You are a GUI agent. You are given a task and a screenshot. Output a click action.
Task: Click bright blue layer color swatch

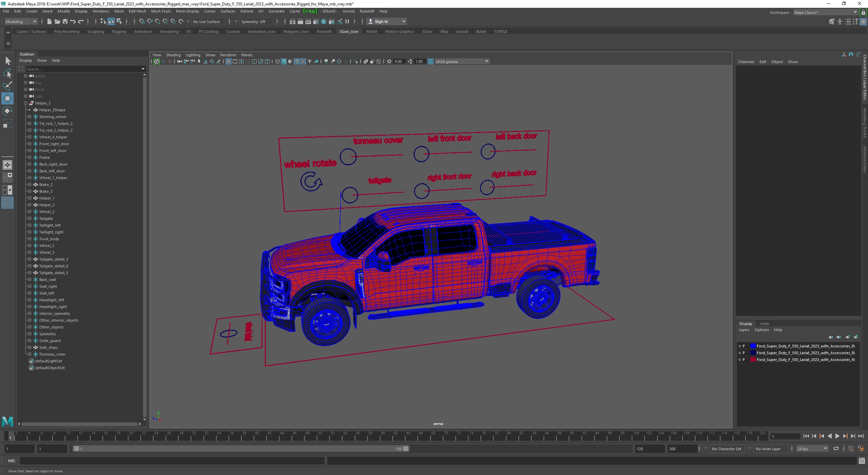[x=753, y=346]
